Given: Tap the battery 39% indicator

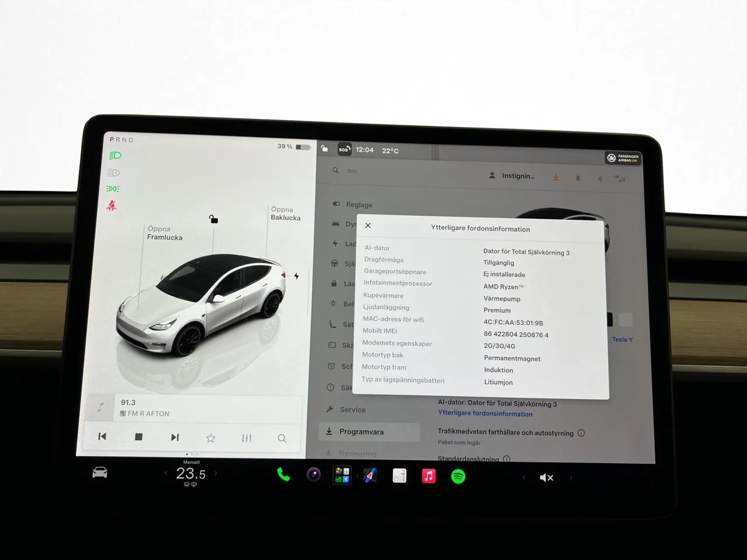Looking at the screenshot, I should [294, 146].
